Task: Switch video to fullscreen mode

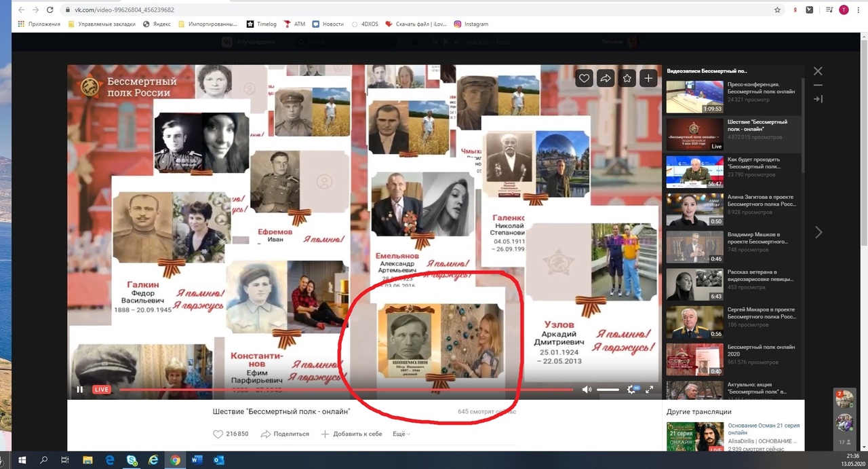Action: (649, 390)
